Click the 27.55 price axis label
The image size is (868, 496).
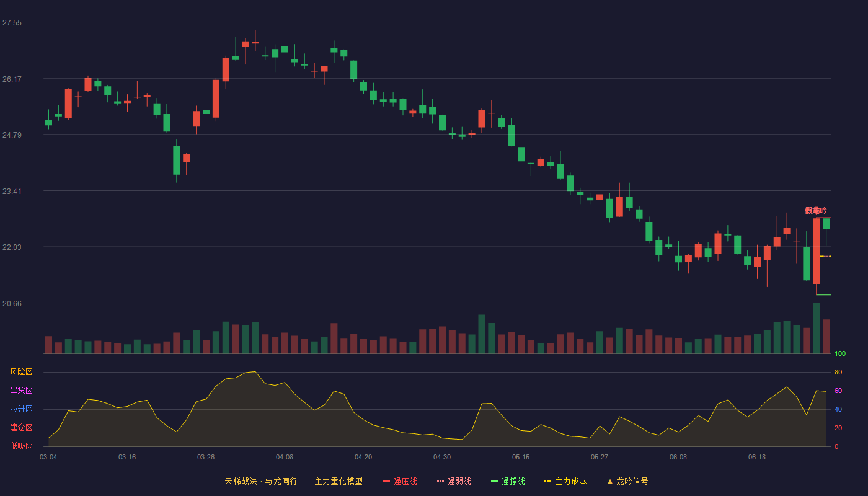click(x=12, y=23)
